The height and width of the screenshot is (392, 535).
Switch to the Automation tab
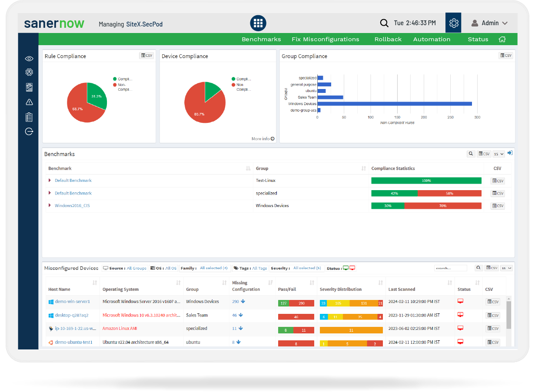tap(432, 39)
